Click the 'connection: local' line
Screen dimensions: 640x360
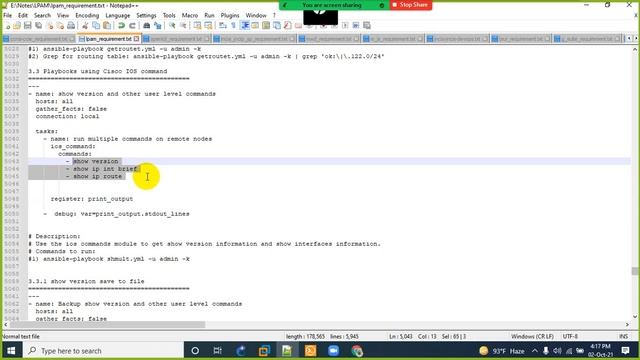[x=67, y=116]
